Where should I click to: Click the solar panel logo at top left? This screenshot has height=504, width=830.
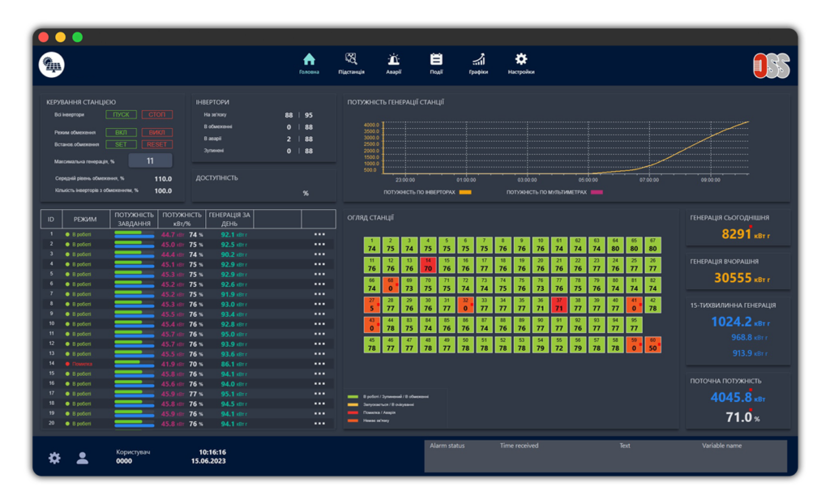pyautogui.click(x=52, y=66)
